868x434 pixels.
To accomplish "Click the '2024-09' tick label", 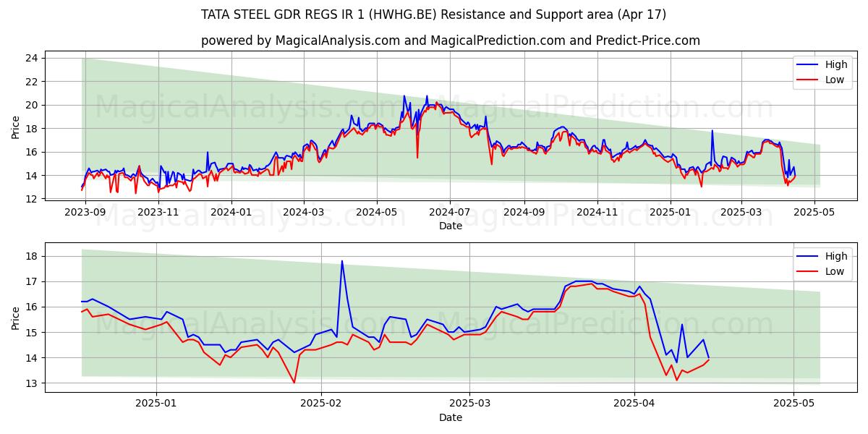I will click(524, 212).
